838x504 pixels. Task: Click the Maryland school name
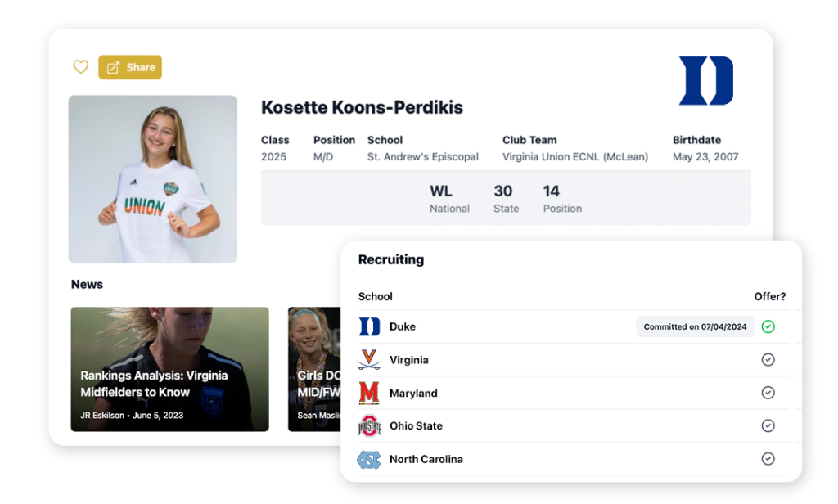click(413, 393)
